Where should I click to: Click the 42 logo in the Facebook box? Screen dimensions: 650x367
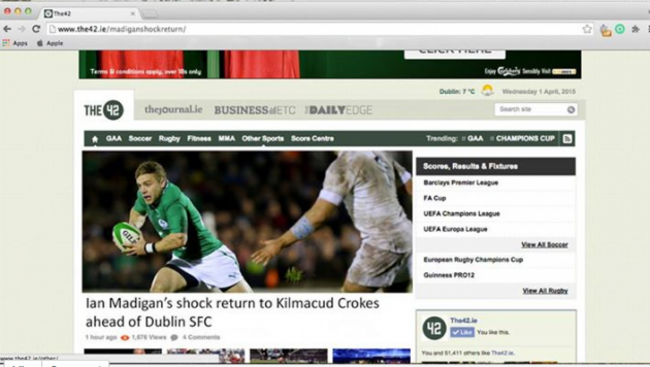click(x=434, y=328)
